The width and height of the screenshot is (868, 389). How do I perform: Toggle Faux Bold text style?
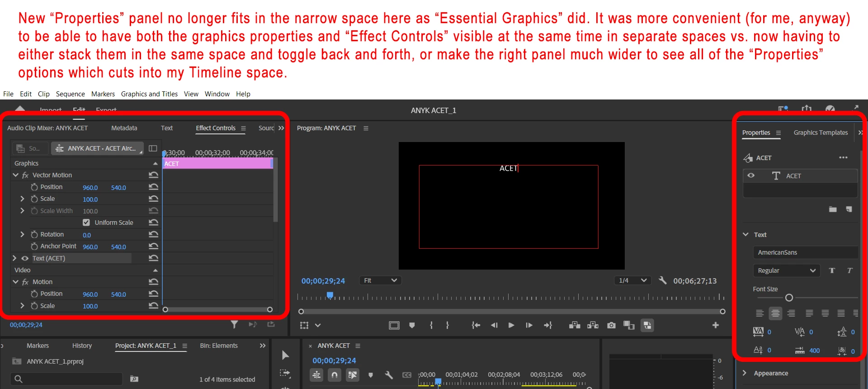832,270
